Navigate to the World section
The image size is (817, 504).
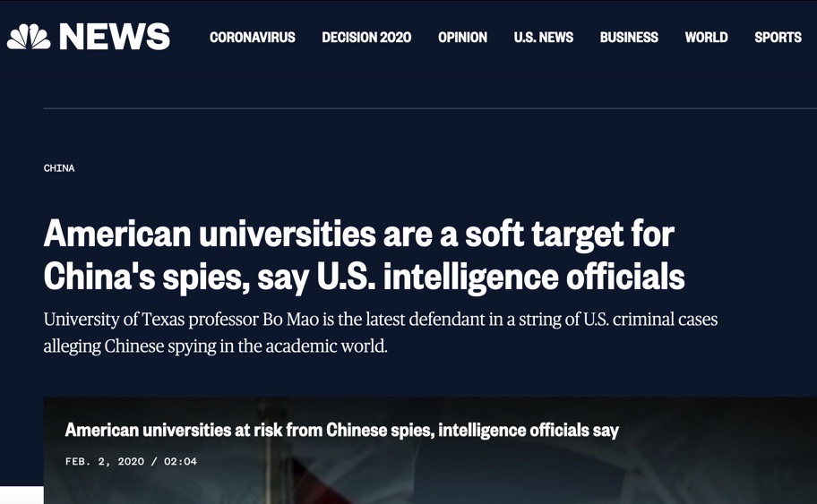[x=706, y=38]
